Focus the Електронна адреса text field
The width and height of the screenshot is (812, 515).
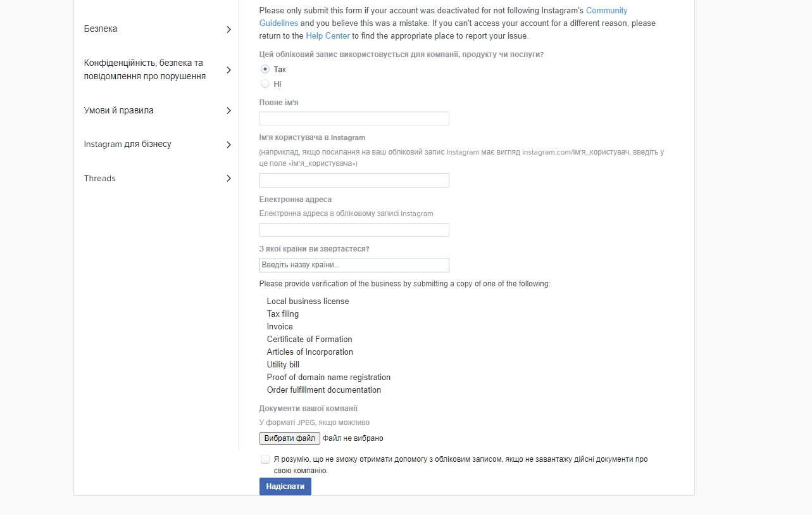click(x=354, y=230)
